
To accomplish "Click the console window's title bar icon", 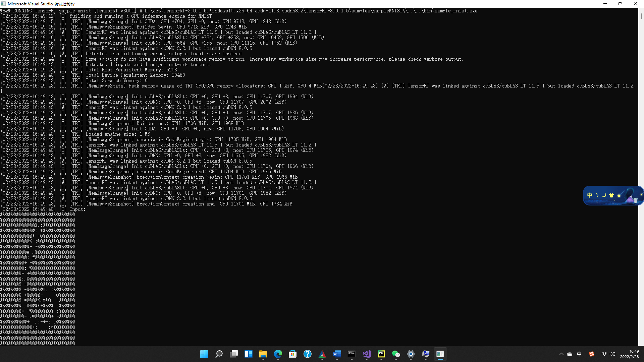I will [3, 4].
